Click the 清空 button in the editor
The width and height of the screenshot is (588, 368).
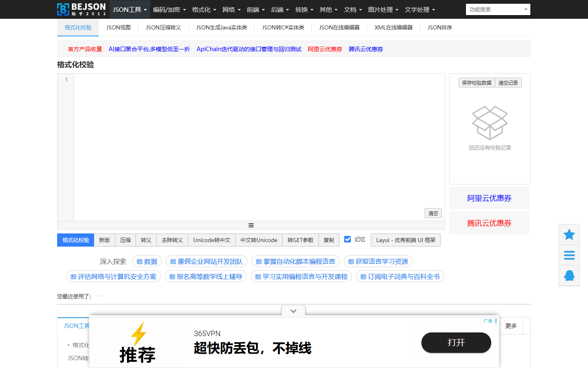[433, 213]
